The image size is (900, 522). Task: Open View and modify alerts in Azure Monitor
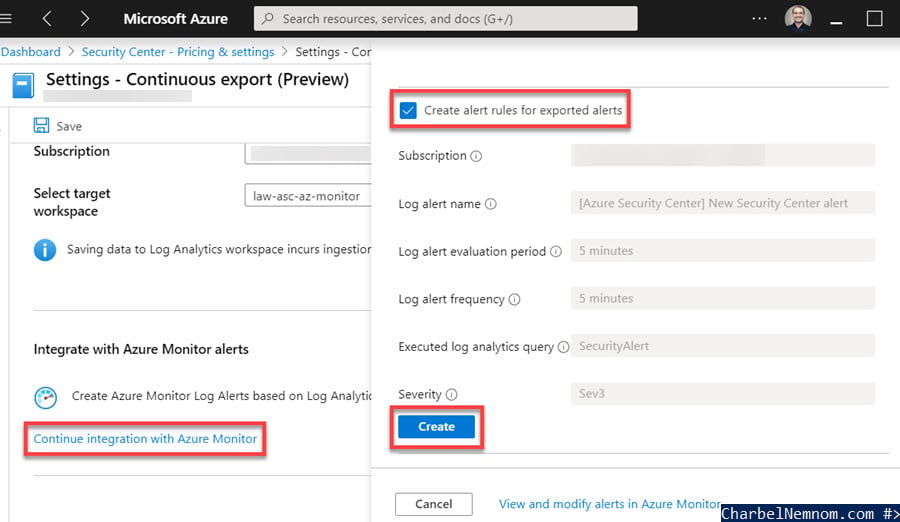[x=610, y=504]
